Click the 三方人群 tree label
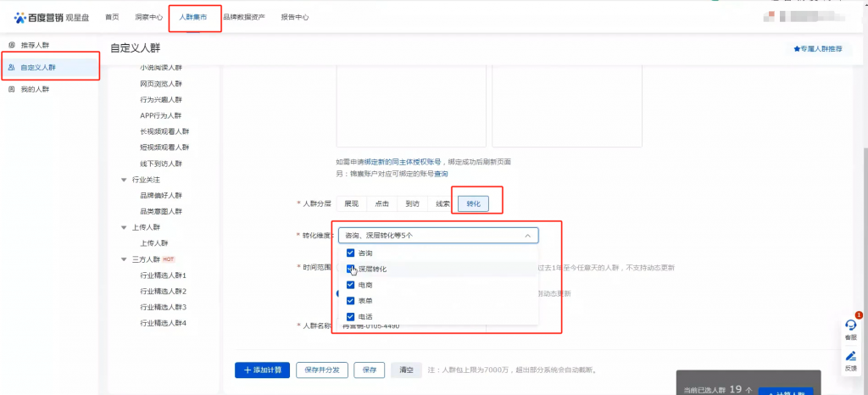868x395 pixels. [146, 259]
